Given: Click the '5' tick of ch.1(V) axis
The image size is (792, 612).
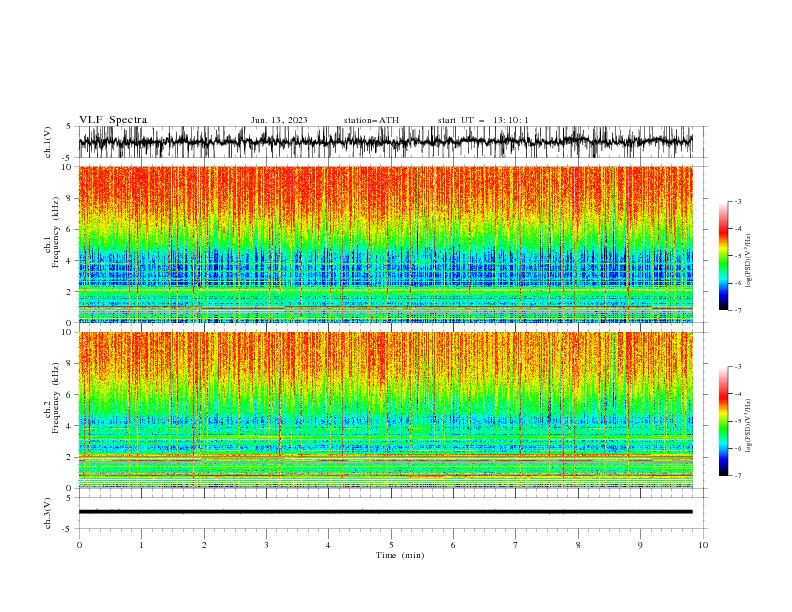Looking at the screenshot, I should click(x=69, y=127).
